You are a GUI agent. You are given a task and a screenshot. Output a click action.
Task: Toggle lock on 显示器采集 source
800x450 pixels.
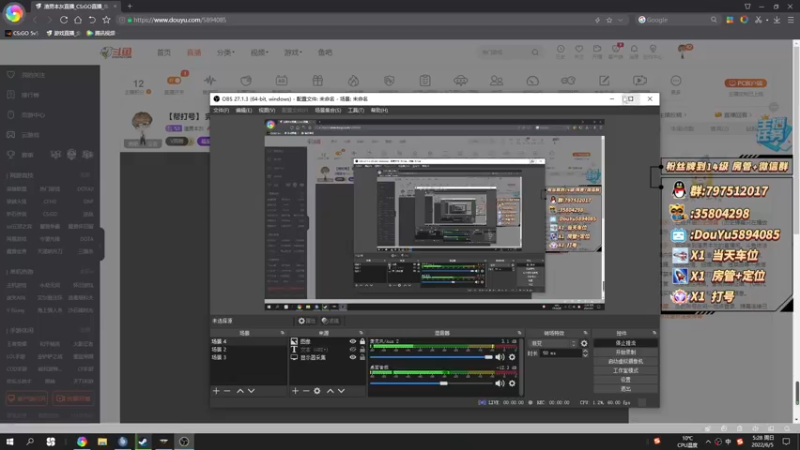(x=362, y=358)
